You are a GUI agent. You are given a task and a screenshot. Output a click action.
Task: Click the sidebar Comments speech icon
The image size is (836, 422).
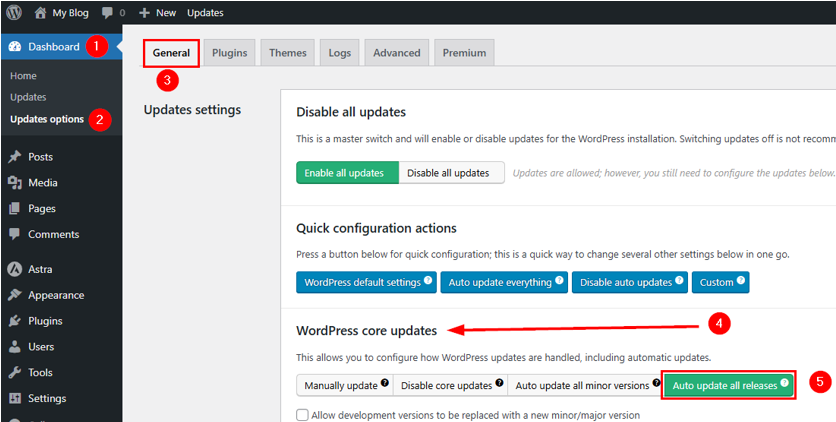[15, 234]
